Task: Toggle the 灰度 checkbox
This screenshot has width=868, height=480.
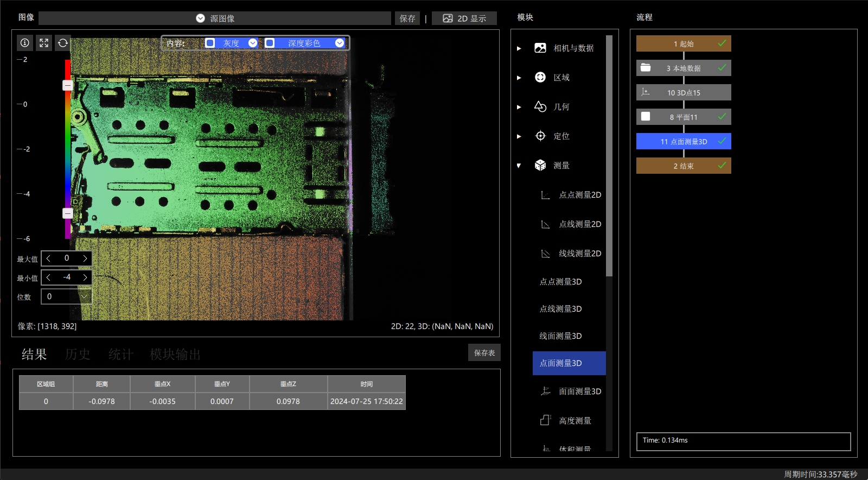Action: coord(210,43)
